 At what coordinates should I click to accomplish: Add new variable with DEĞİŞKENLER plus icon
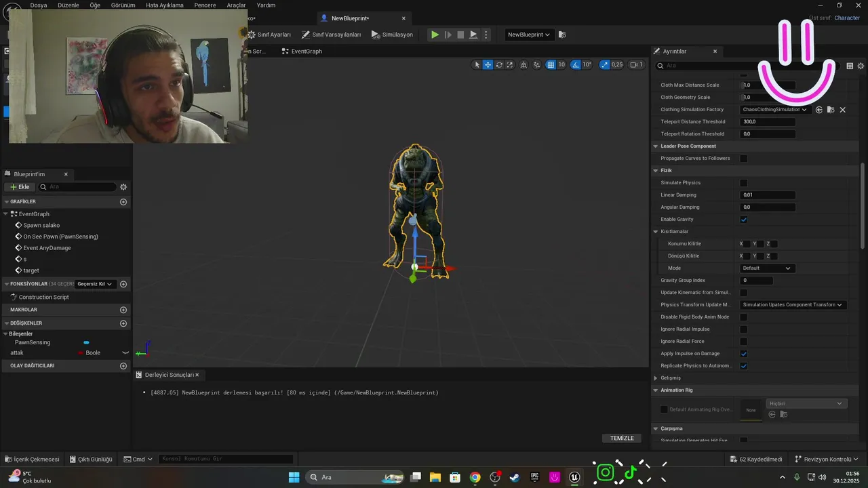point(123,323)
